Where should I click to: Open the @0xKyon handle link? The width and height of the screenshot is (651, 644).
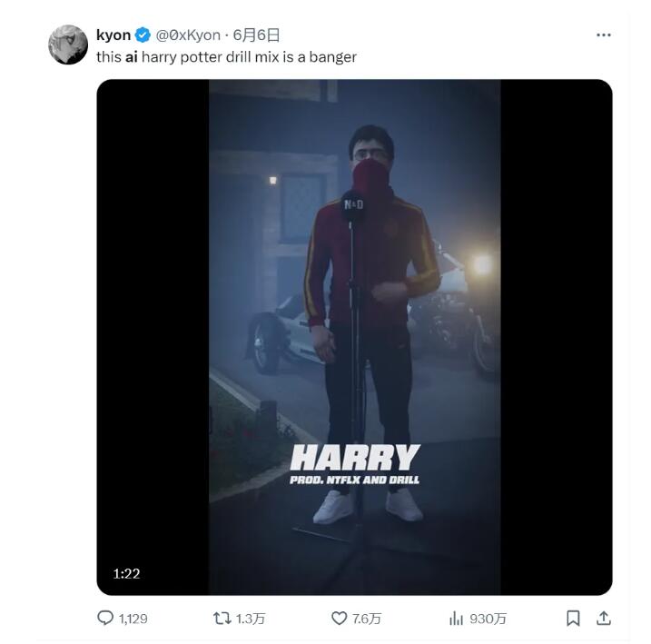click(188, 35)
